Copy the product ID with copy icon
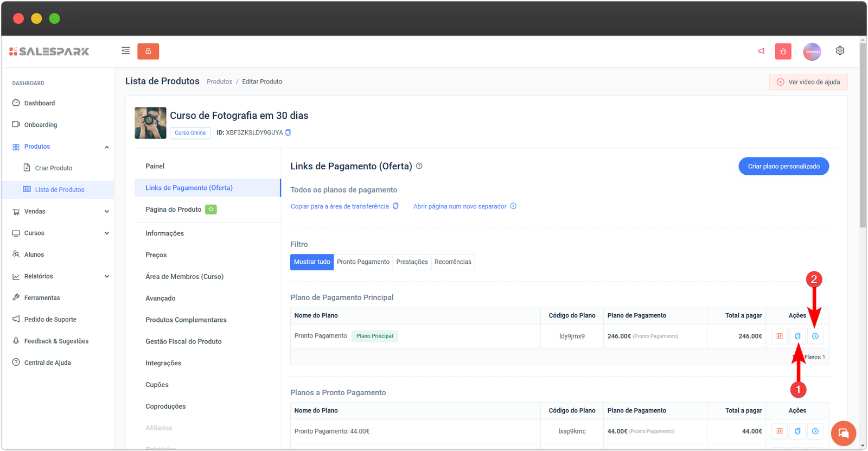Screen dimensions: 868x451 pyautogui.click(x=288, y=132)
